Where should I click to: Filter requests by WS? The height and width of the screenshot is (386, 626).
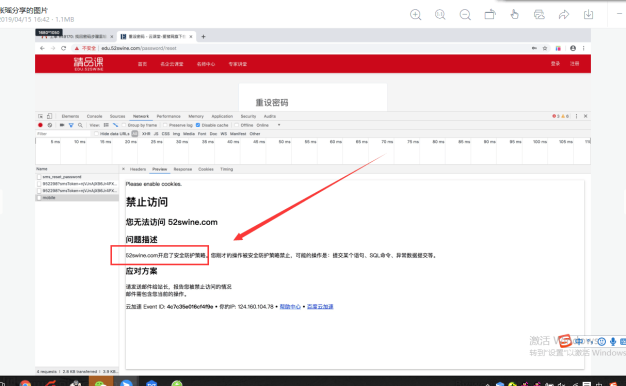click(224, 134)
